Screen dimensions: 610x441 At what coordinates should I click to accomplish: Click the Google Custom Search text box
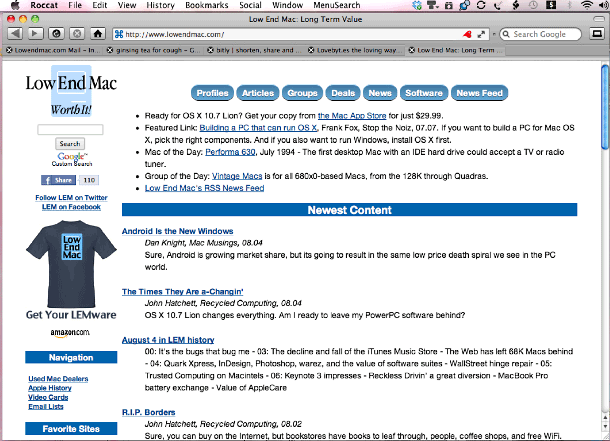tap(70, 130)
